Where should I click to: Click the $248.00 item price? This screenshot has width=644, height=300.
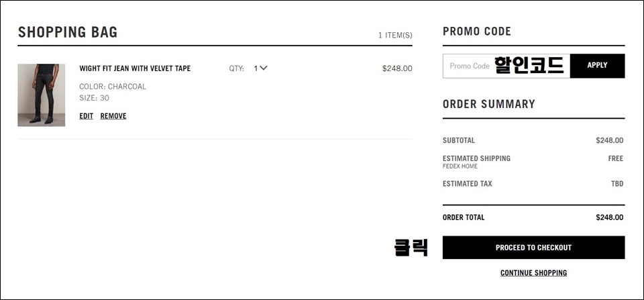coord(397,68)
